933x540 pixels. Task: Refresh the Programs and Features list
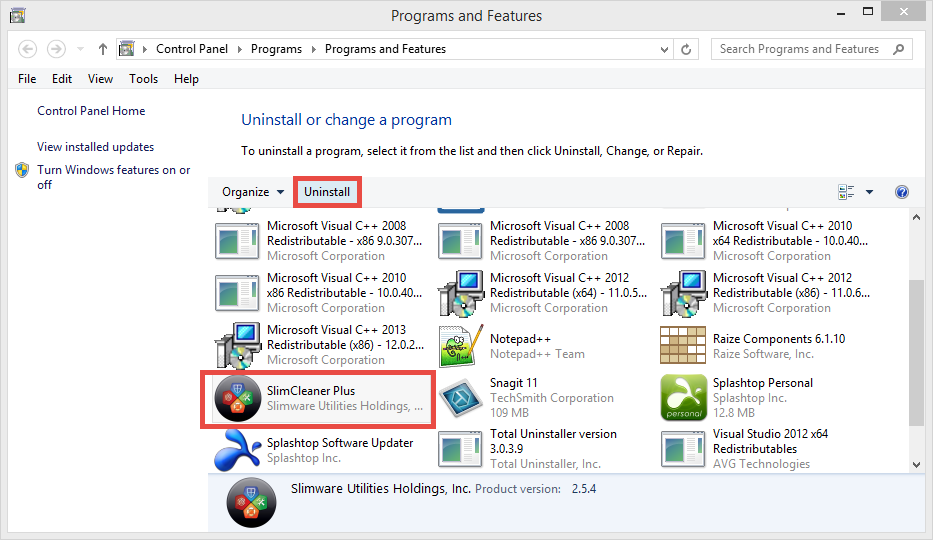pyautogui.click(x=686, y=49)
